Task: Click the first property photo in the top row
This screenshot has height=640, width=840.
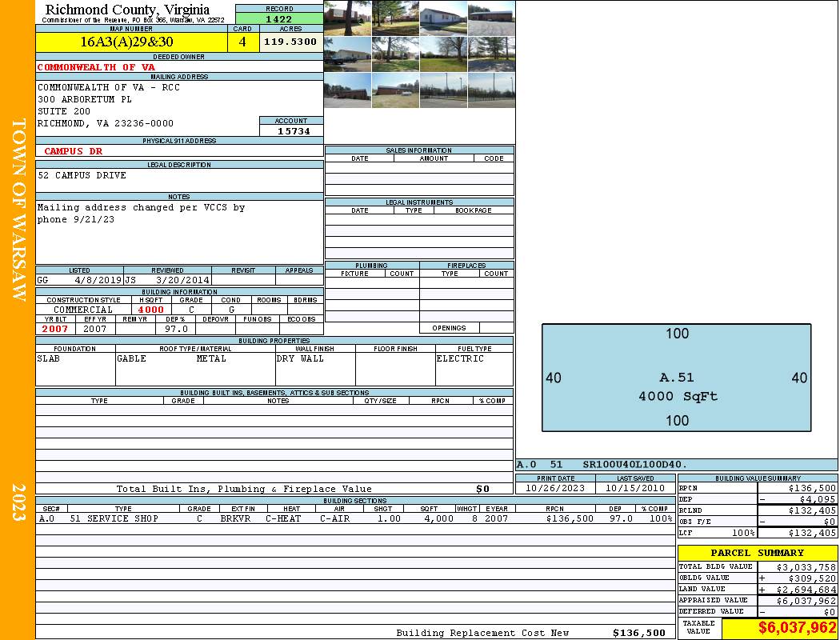Action: point(347,17)
